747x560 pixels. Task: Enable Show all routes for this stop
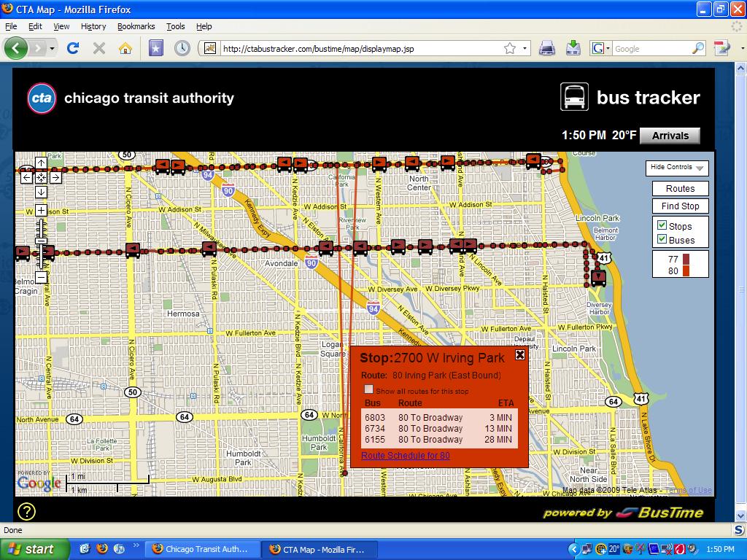369,389
